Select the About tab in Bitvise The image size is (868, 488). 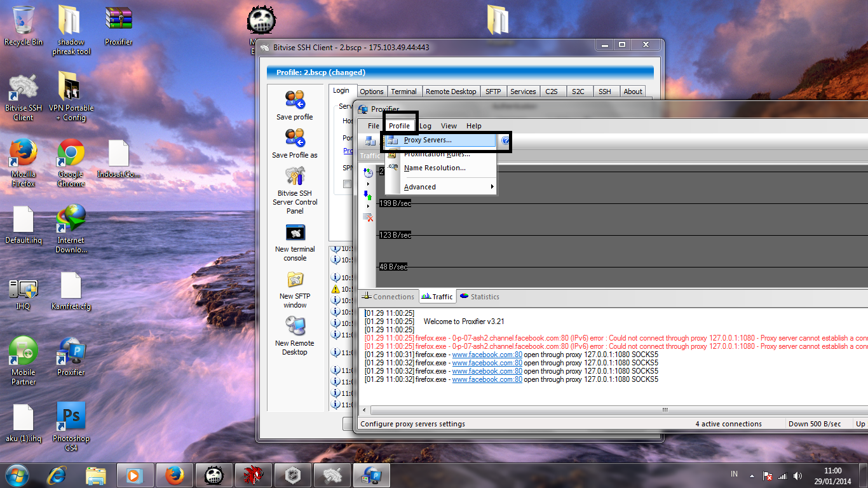click(x=633, y=91)
